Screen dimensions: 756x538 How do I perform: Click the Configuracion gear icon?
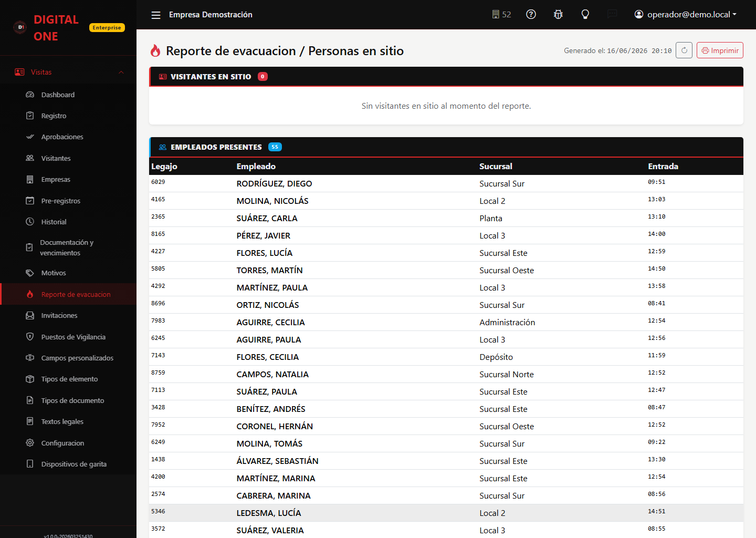pos(30,443)
